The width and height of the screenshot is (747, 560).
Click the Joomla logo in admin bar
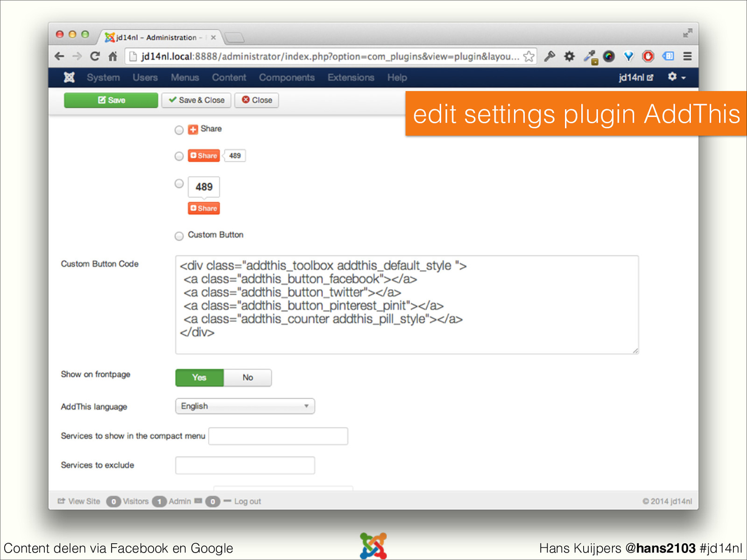pos(69,77)
